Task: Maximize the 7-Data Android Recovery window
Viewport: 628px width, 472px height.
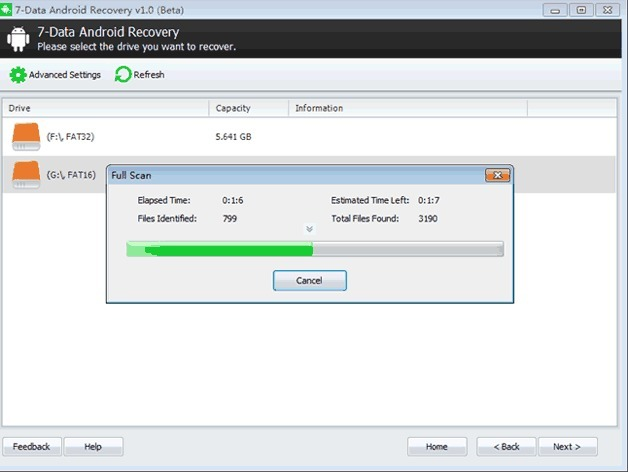Action: [581, 10]
